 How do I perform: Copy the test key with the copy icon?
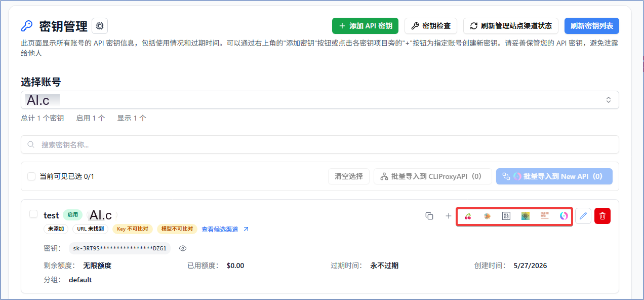tap(429, 216)
